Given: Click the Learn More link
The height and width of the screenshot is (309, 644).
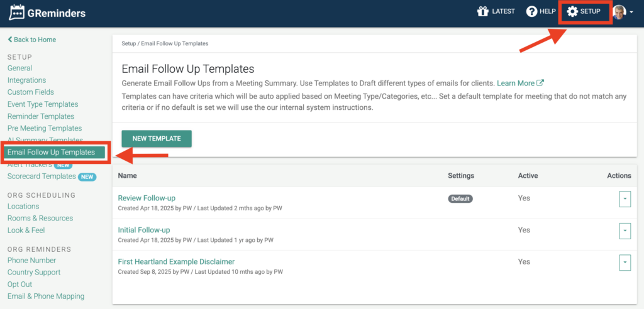Looking at the screenshot, I should coord(516,84).
